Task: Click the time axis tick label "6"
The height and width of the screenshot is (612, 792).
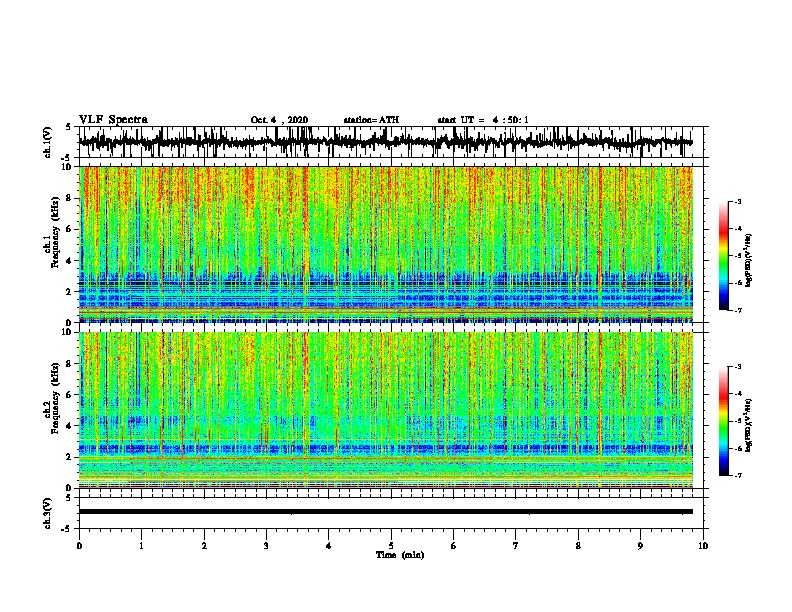Action: click(454, 546)
